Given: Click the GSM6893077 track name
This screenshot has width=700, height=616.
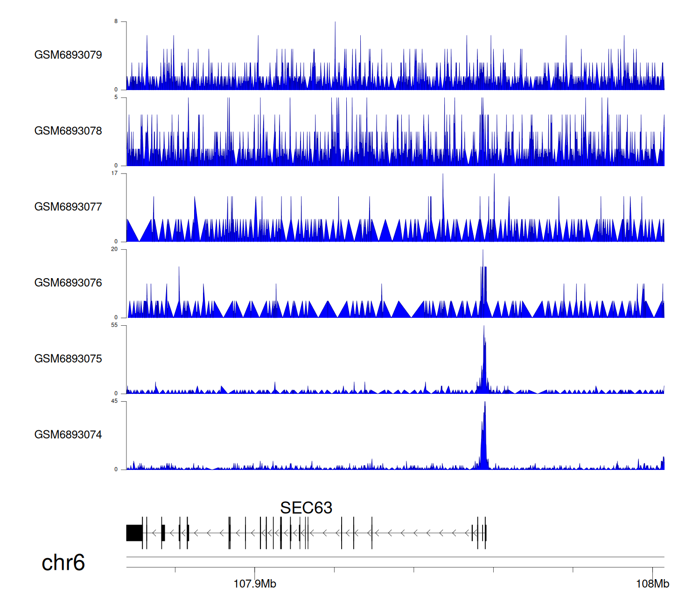Looking at the screenshot, I should [68, 207].
